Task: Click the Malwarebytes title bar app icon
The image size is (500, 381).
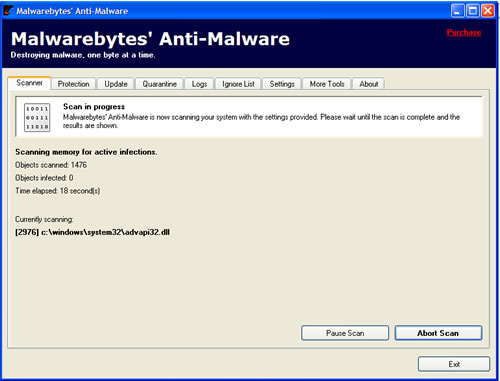Action: coord(8,11)
